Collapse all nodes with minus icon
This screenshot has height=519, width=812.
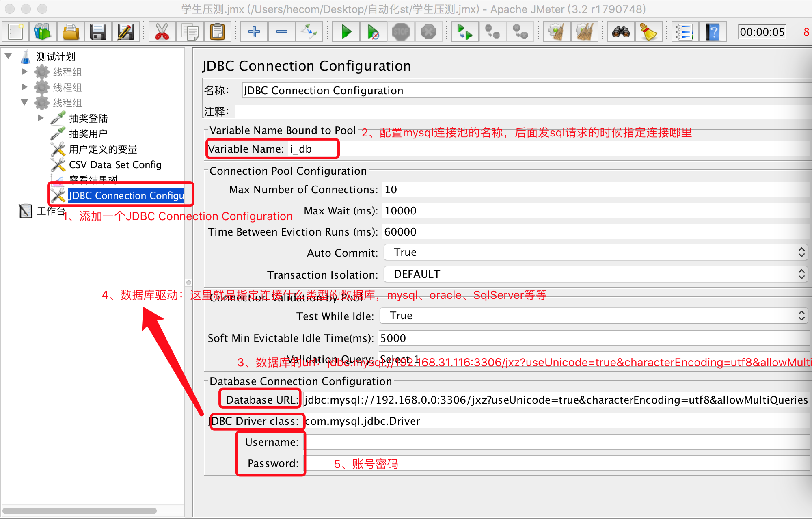282,32
